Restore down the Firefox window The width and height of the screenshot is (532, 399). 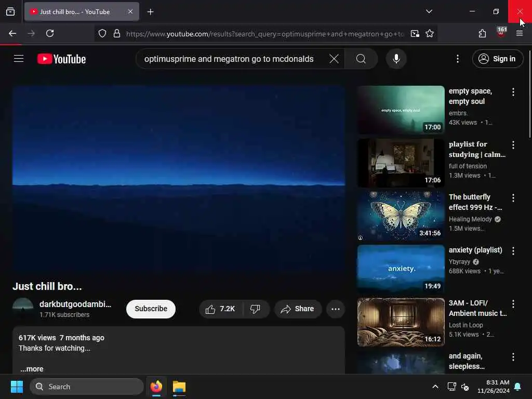496,11
